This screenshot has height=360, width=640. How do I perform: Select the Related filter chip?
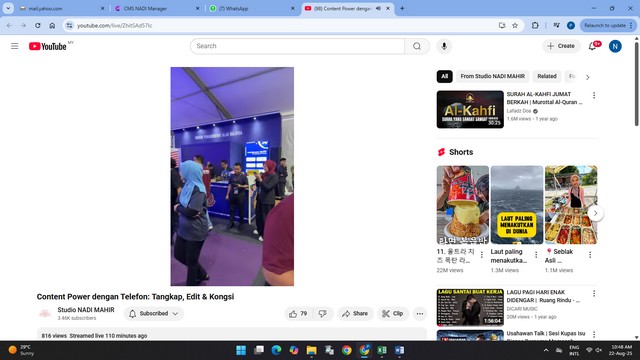[547, 76]
